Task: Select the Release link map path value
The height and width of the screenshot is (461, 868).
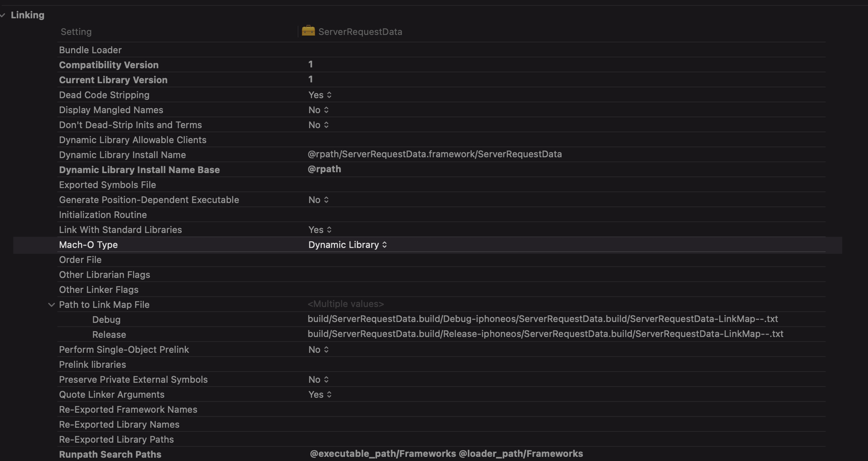Action: 545,334
